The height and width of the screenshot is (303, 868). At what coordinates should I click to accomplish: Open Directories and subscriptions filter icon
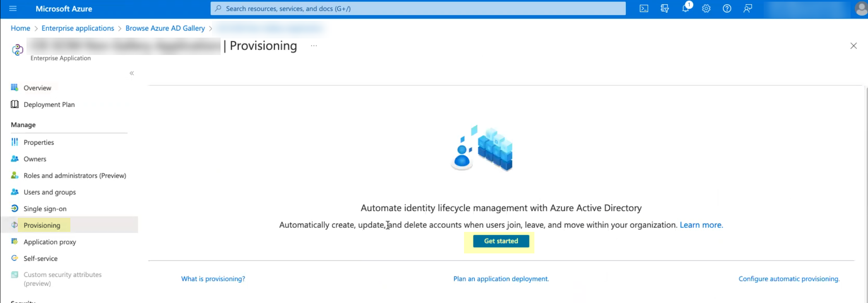pos(665,9)
